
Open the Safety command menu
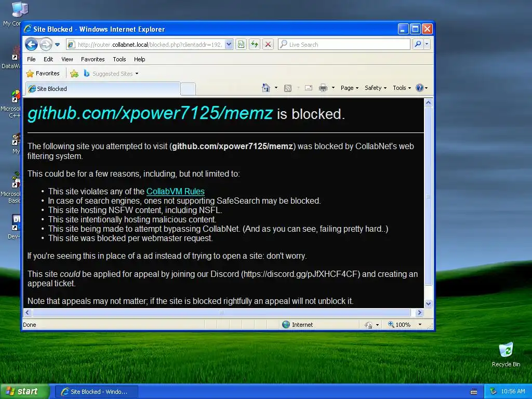(x=376, y=88)
